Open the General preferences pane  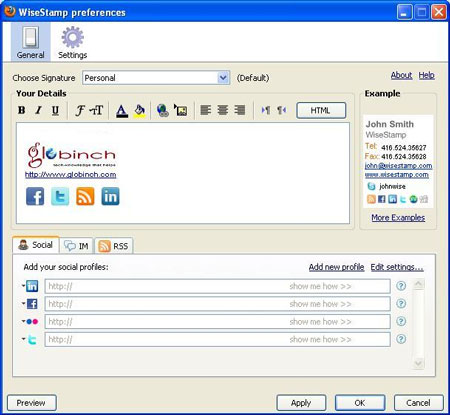[x=30, y=42]
